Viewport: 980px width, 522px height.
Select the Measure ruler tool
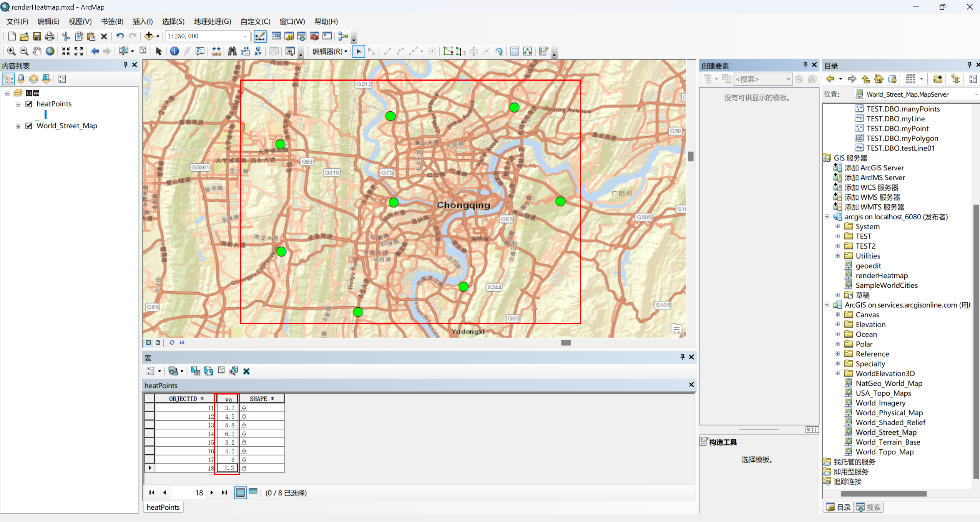[x=216, y=51]
